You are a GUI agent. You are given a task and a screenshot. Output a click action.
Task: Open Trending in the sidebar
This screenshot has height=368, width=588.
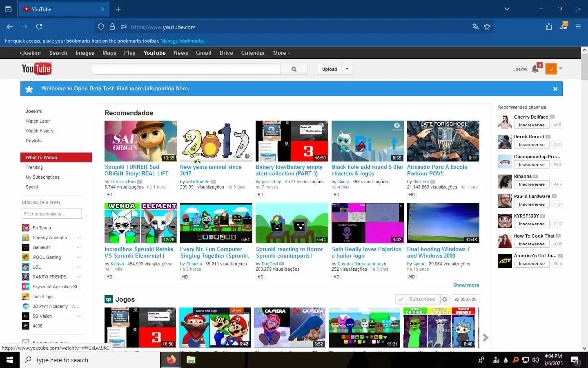tap(34, 167)
